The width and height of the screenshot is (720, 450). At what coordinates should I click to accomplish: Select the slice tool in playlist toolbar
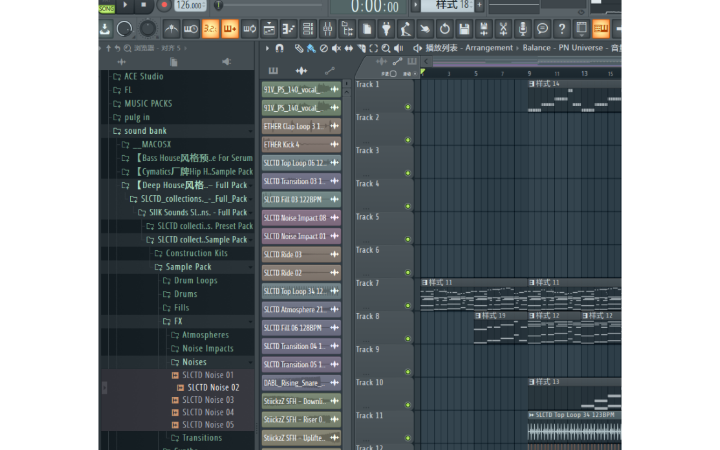[x=361, y=48]
